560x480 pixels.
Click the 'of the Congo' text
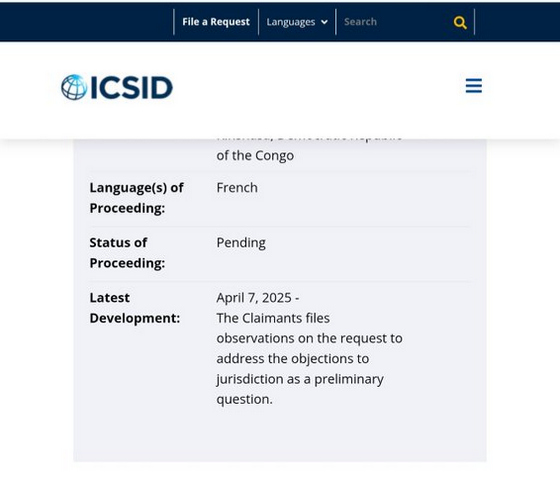255,156
